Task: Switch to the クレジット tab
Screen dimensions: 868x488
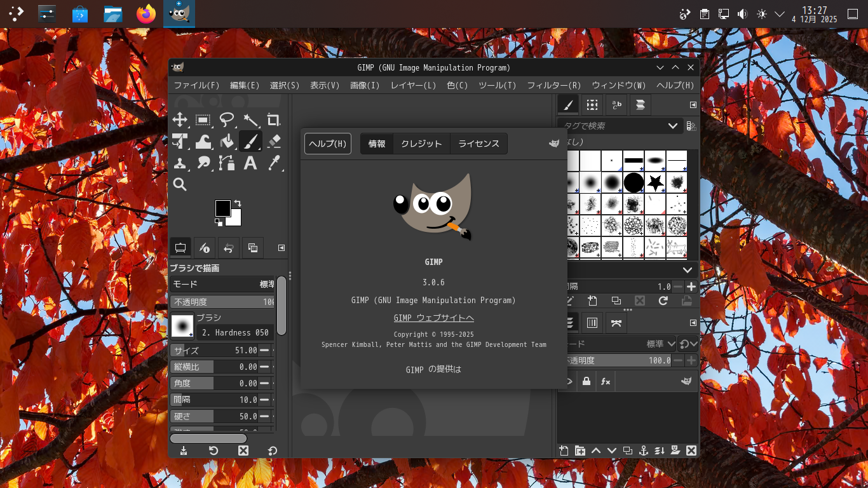Action: (x=421, y=144)
